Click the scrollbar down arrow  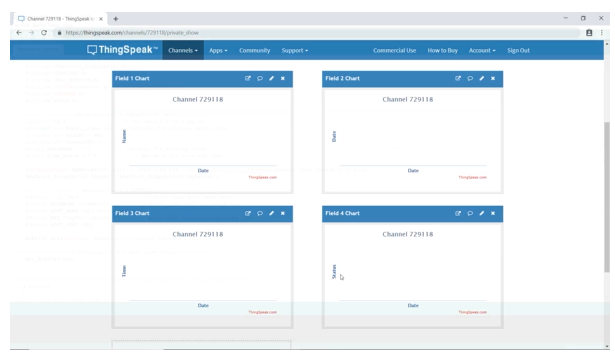click(x=607, y=346)
